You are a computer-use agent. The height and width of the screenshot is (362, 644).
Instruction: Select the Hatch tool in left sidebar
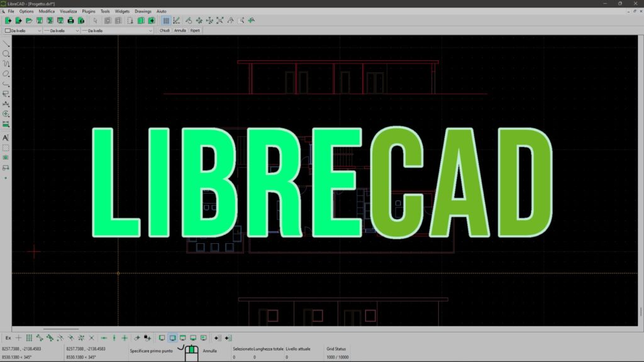[6, 148]
